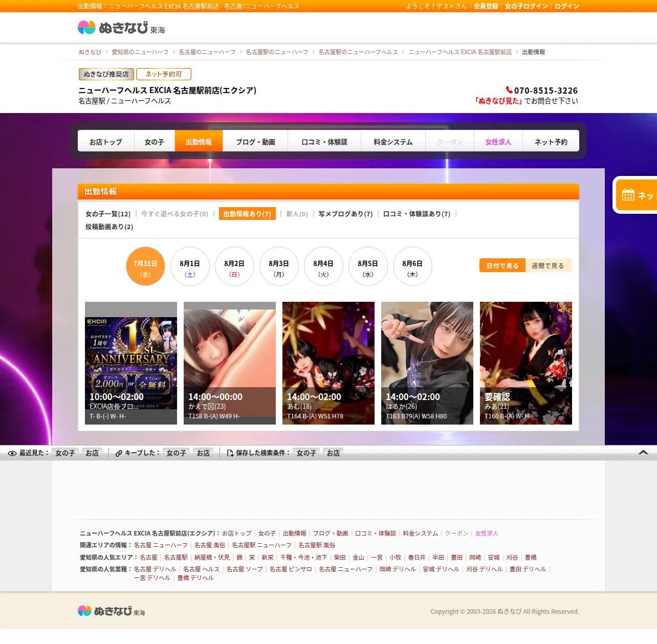The image size is (657, 644).
Task: Select the 7月31日 (金) date circle
Action: coord(145,267)
